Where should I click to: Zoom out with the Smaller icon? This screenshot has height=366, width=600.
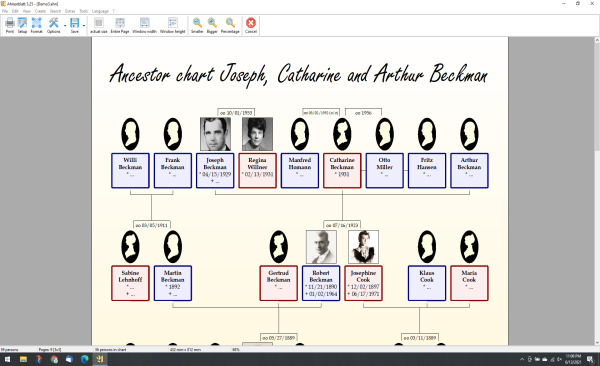pyautogui.click(x=197, y=25)
